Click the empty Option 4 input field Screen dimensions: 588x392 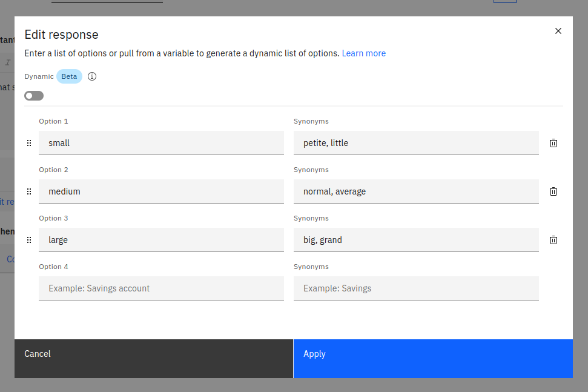[161, 288]
